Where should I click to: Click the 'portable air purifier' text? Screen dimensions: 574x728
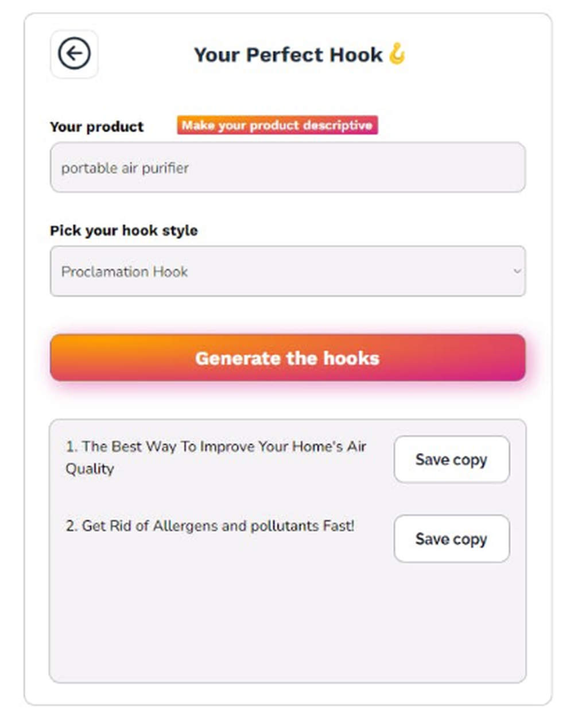(125, 168)
